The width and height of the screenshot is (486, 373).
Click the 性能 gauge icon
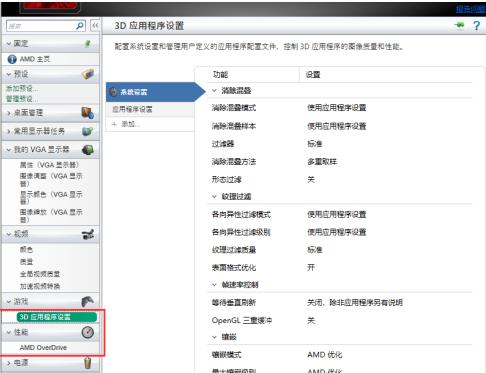[x=88, y=332]
